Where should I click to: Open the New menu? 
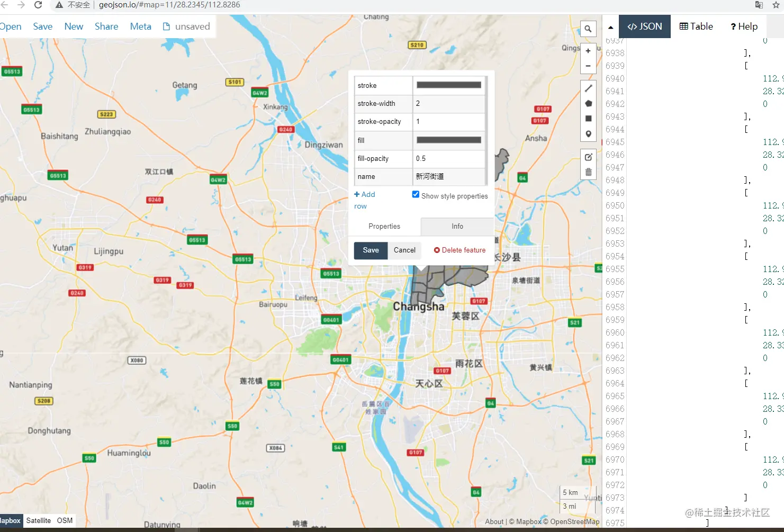pos(74,26)
